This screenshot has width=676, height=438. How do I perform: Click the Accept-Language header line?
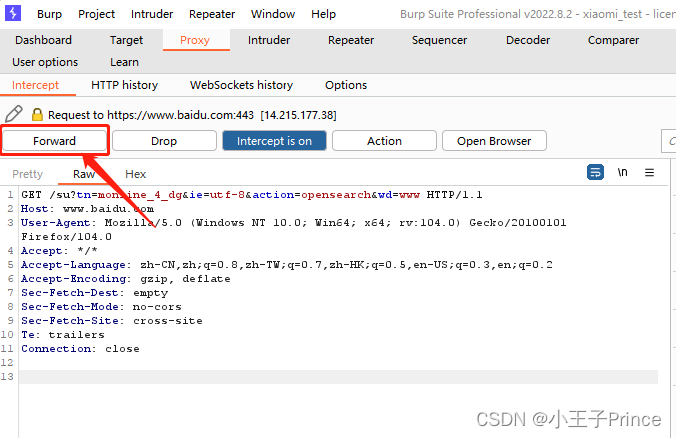pos(287,265)
